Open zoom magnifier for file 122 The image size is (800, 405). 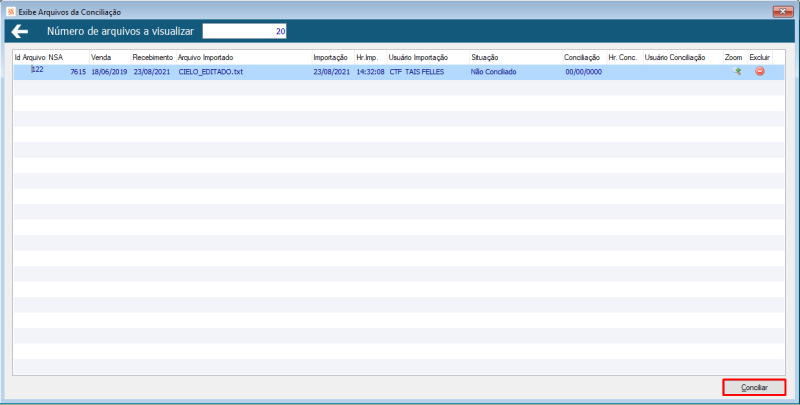point(737,72)
